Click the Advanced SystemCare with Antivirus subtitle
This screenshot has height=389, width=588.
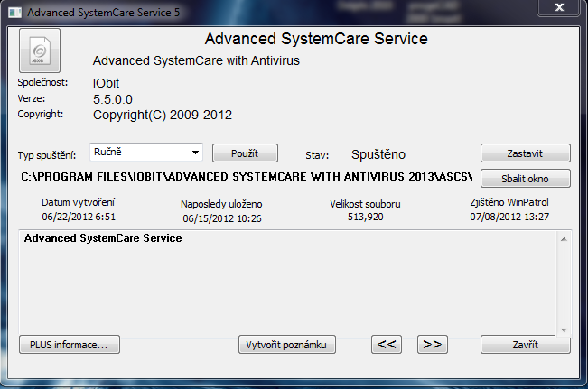point(196,60)
